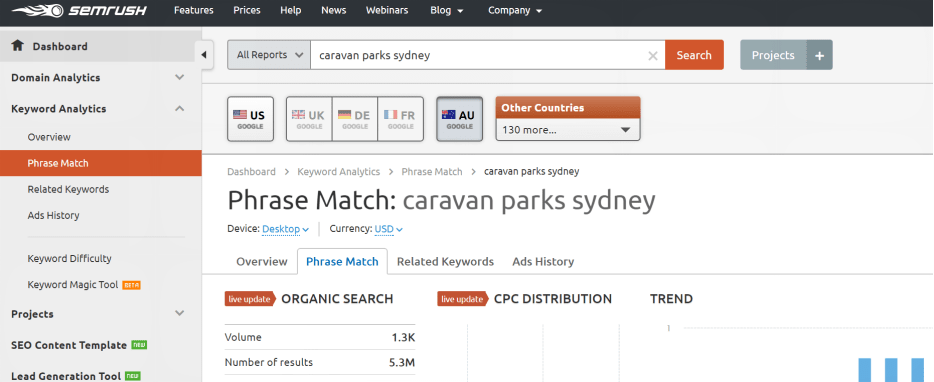Click the TREND heading

(x=671, y=299)
